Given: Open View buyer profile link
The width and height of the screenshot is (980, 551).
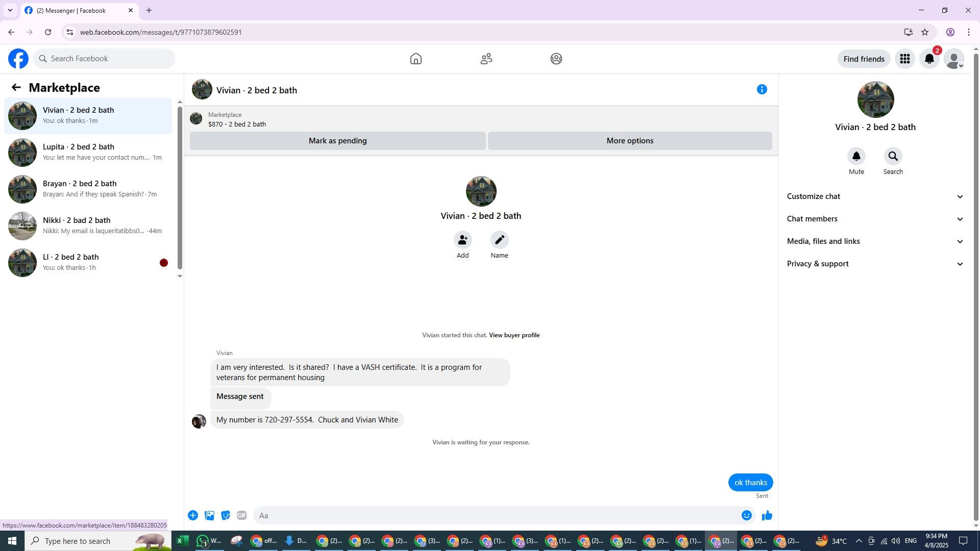Looking at the screenshot, I should click(514, 335).
